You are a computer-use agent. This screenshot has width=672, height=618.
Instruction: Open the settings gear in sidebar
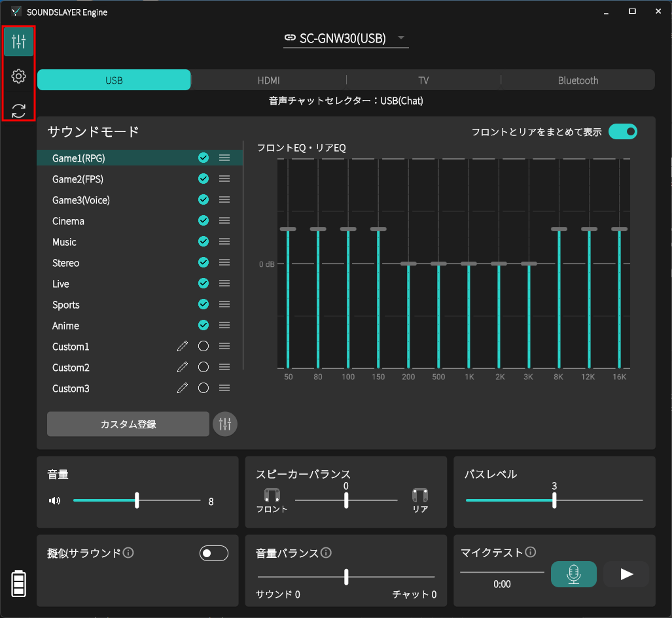[18, 77]
